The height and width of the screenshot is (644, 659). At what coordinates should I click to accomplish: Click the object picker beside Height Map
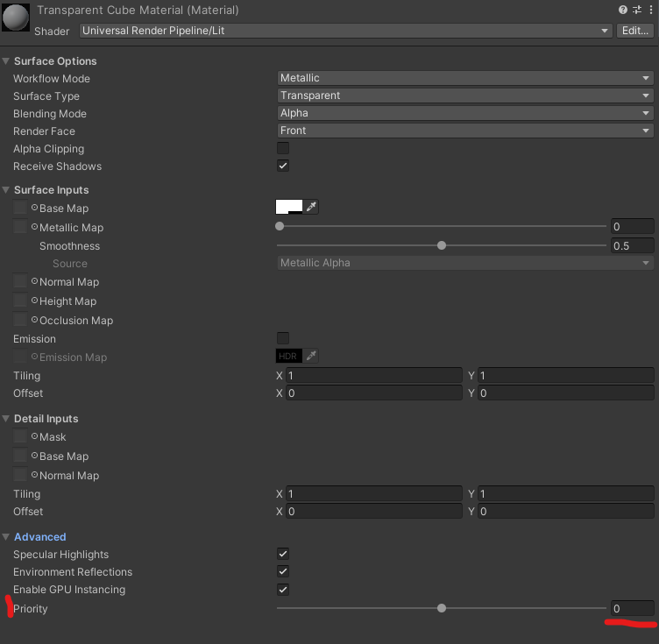34,301
